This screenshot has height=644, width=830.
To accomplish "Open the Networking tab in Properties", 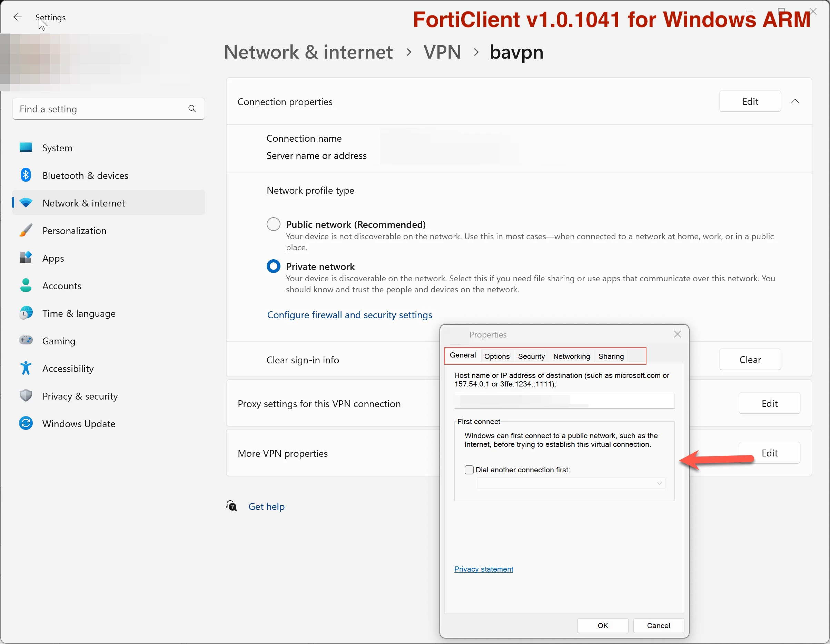I will pos(572,356).
